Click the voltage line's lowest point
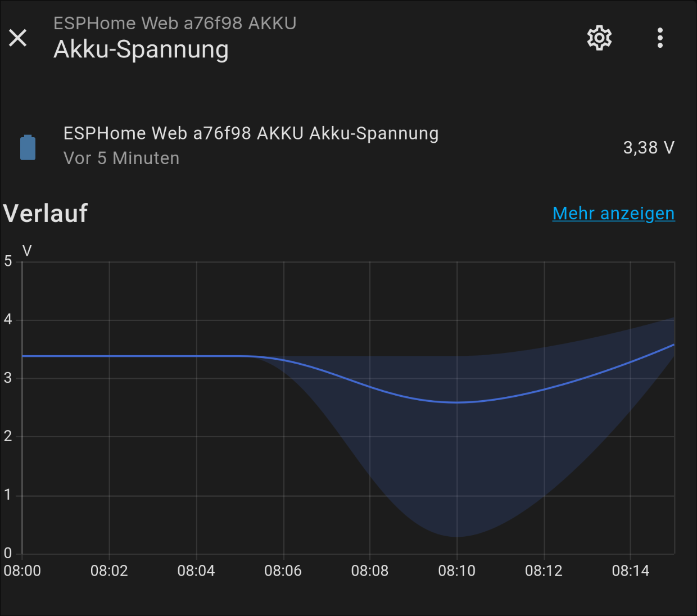 [x=456, y=402]
